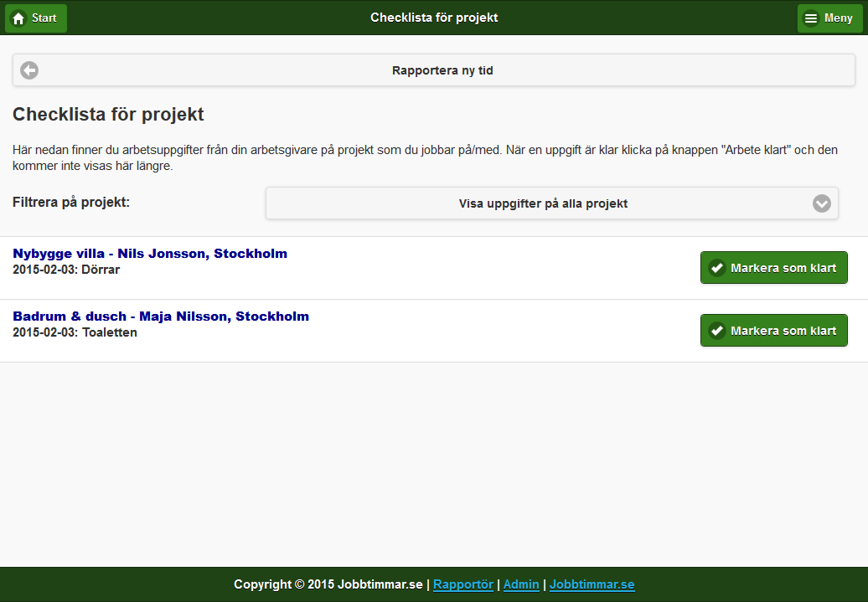Viewport: 868px width, 602px height.
Task: Mark Toaletten task as klart
Action: coord(773,331)
